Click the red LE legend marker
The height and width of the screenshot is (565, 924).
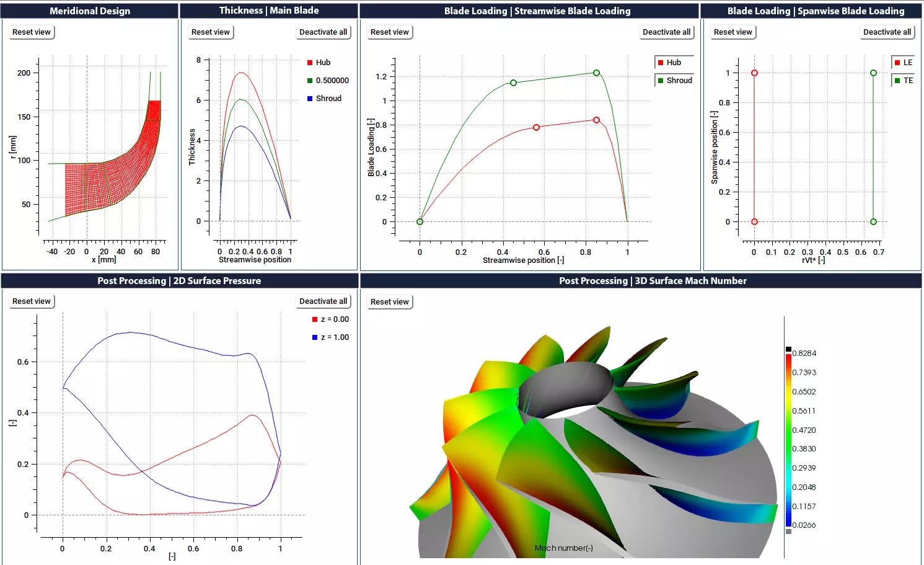(897, 62)
